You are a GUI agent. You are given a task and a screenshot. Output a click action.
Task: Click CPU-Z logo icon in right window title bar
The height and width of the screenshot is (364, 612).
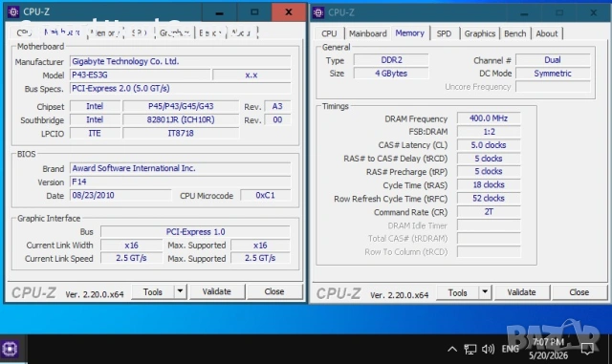tap(318, 12)
